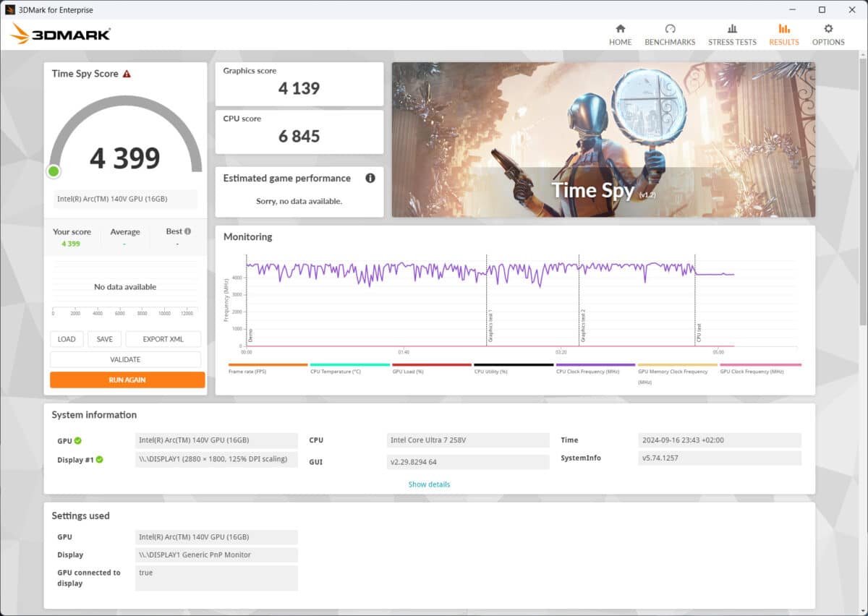Click the GUI version v2.29.8294 64
Image resolution: width=868 pixels, height=616 pixels.
pyautogui.click(x=468, y=461)
